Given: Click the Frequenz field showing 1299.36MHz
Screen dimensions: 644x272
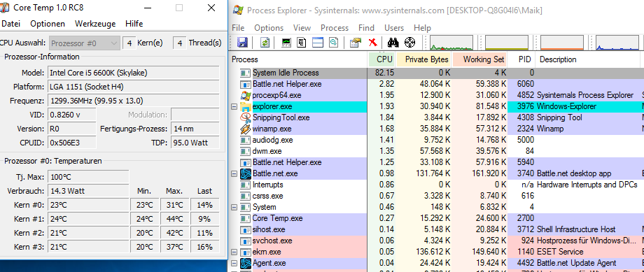Looking at the screenshot, I should [134, 101].
